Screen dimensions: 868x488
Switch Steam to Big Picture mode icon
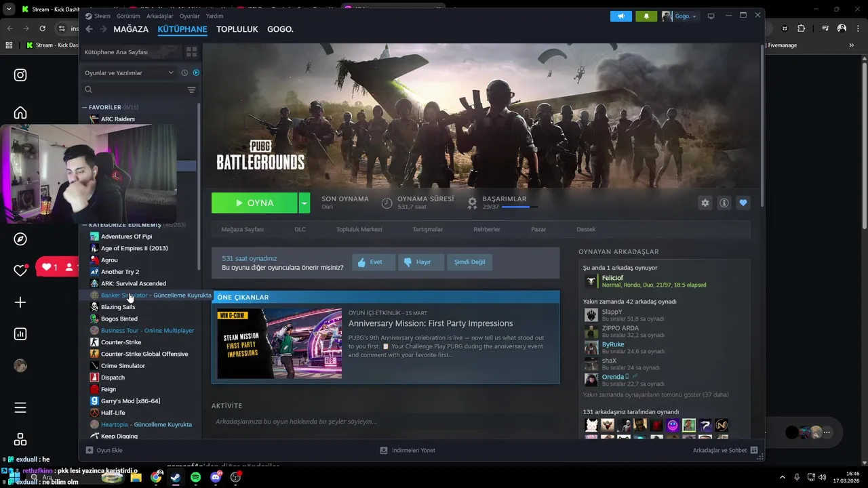pyautogui.click(x=711, y=16)
